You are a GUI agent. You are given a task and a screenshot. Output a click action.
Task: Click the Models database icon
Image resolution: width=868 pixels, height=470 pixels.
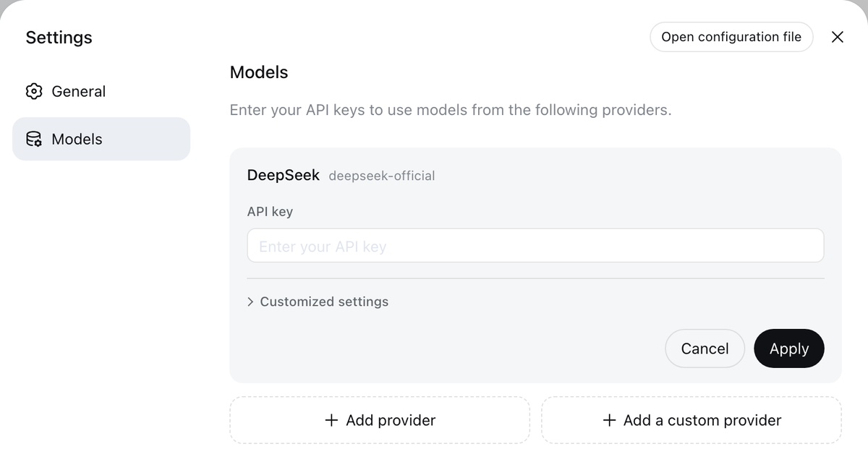[x=34, y=139]
